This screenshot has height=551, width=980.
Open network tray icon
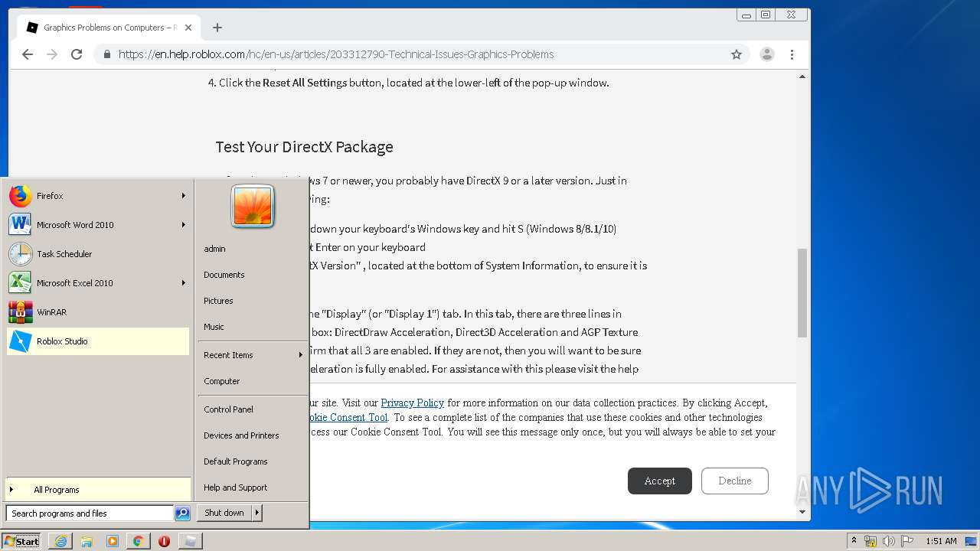[871, 541]
